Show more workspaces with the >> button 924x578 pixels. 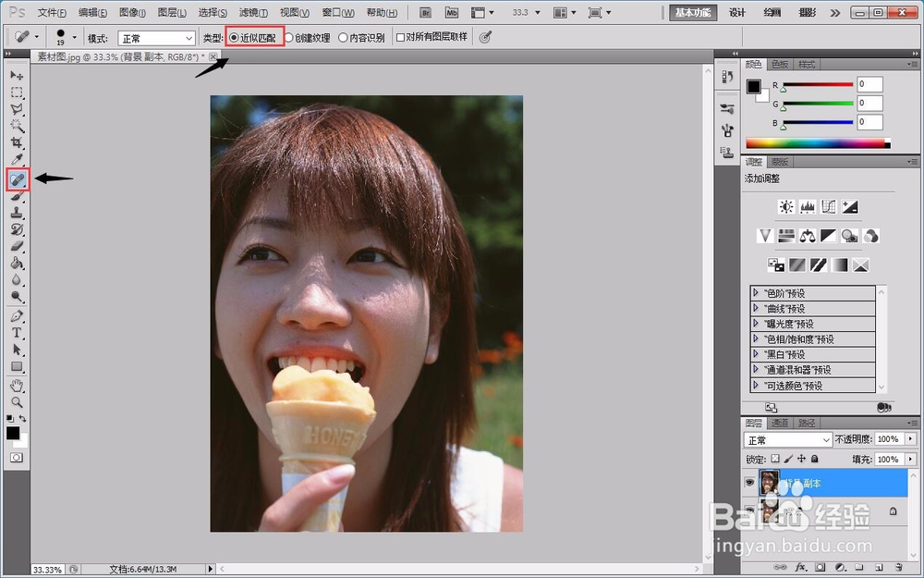(835, 12)
